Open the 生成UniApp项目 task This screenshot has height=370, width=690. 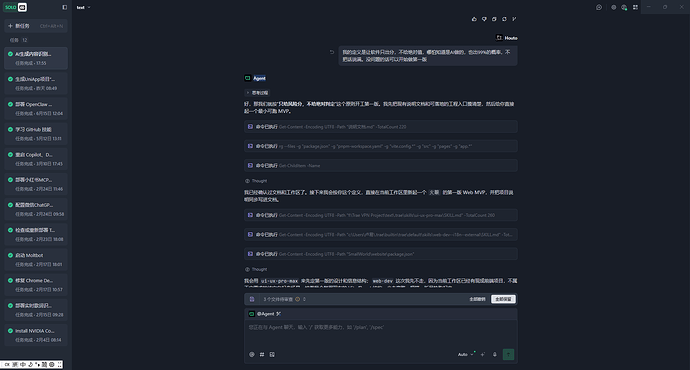tap(36, 84)
